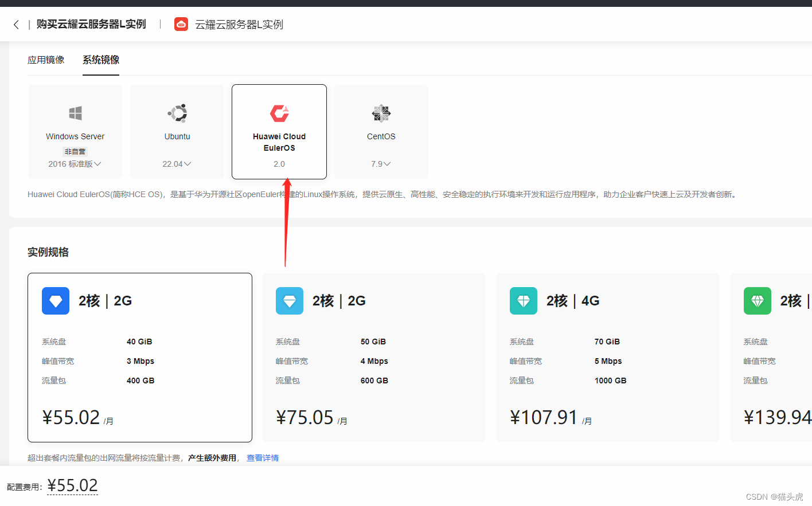Image resolution: width=812 pixels, height=506 pixels.
Task: Click the 1000 GB traffic package value
Action: (x=611, y=381)
